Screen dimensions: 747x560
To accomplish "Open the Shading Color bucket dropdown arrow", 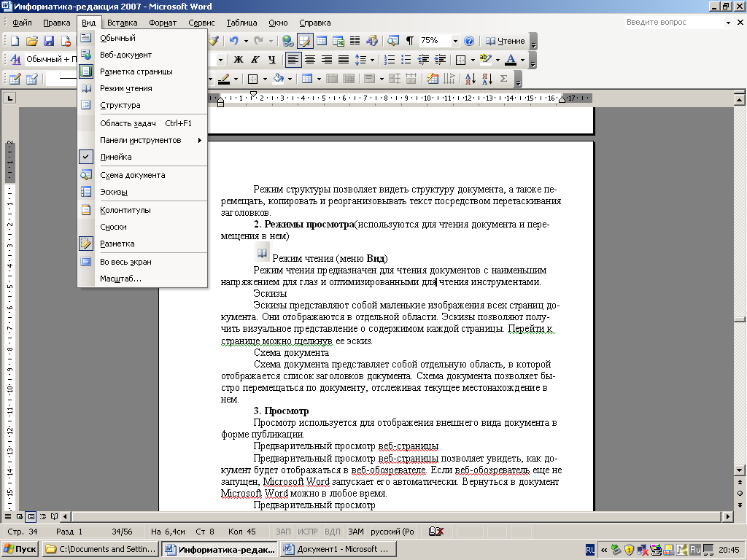I will coord(290,79).
